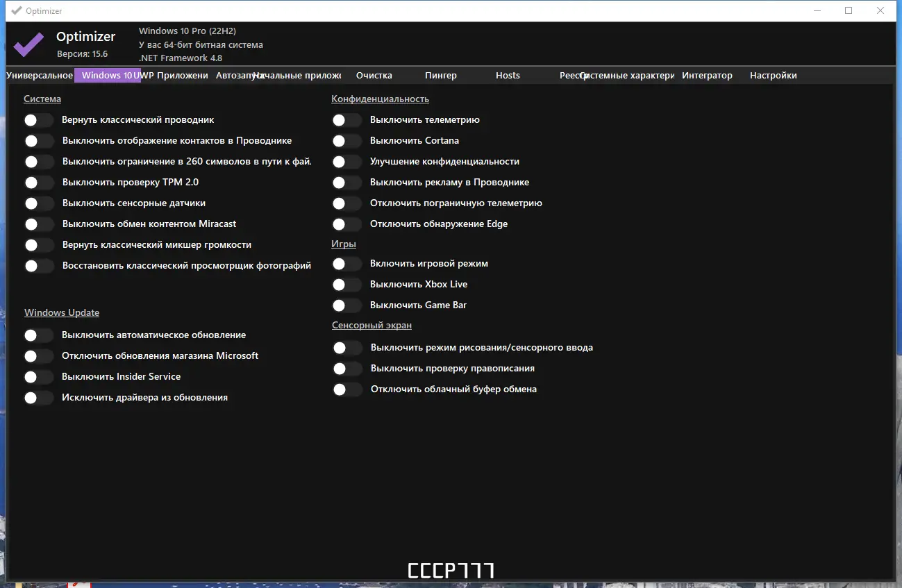Click the Windows Update section heading

[x=62, y=312]
